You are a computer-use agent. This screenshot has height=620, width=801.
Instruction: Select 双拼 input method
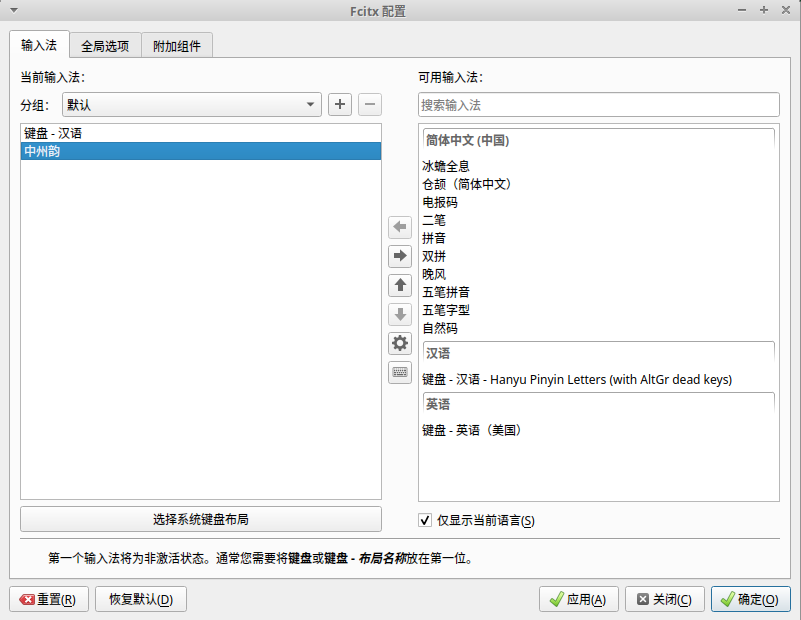pos(599,256)
